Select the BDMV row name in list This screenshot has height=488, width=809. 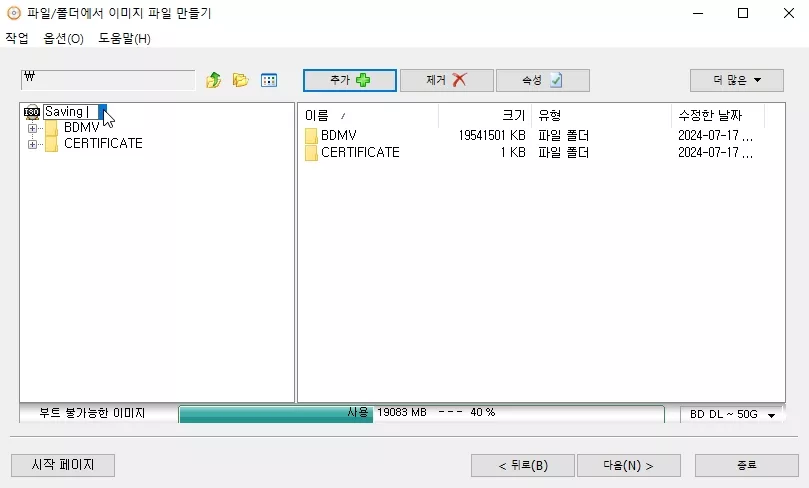pyautogui.click(x=338, y=135)
